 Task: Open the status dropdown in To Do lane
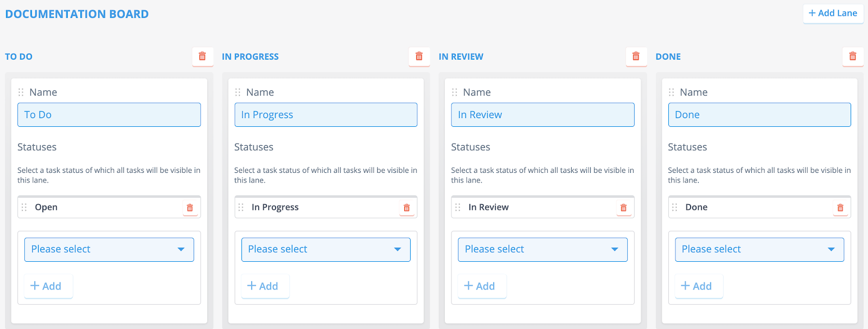click(109, 249)
